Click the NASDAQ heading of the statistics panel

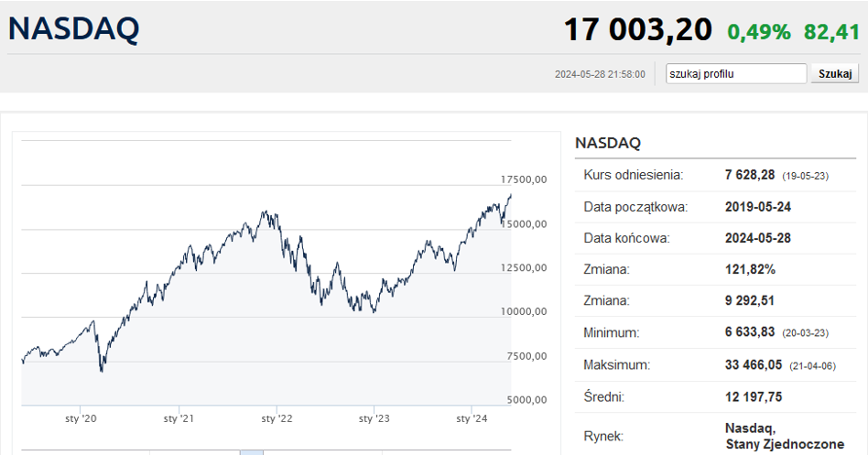(608, 143)
